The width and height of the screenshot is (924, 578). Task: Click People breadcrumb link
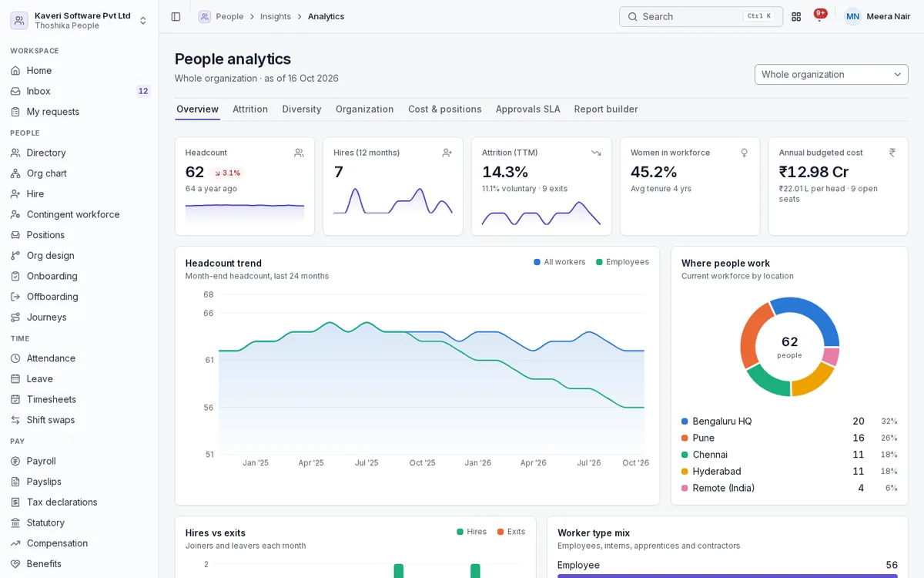[229, 16]
